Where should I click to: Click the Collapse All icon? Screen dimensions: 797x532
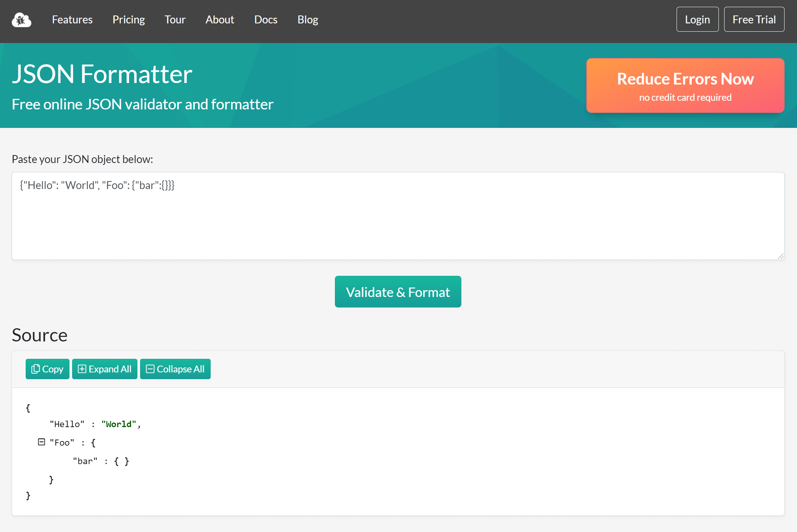pyautogui.click(x=150, y=369)
